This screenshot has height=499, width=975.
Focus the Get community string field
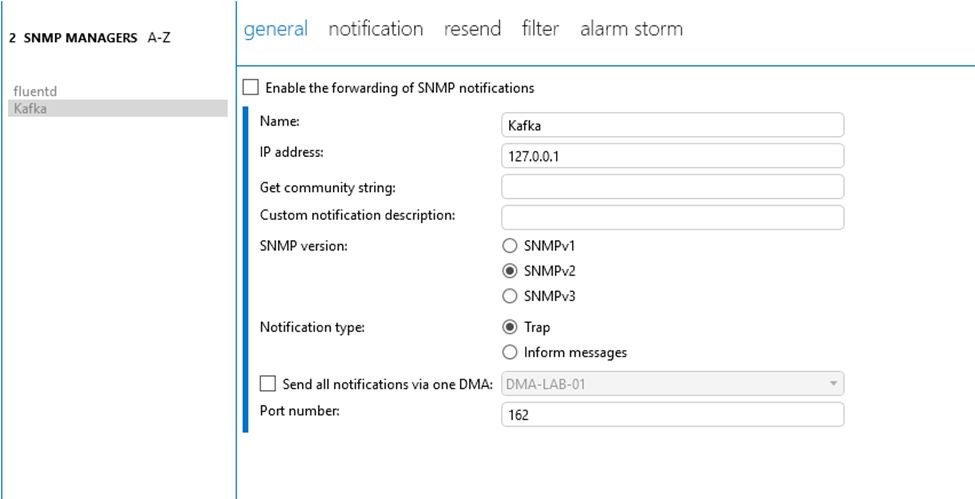pos(672,187)
